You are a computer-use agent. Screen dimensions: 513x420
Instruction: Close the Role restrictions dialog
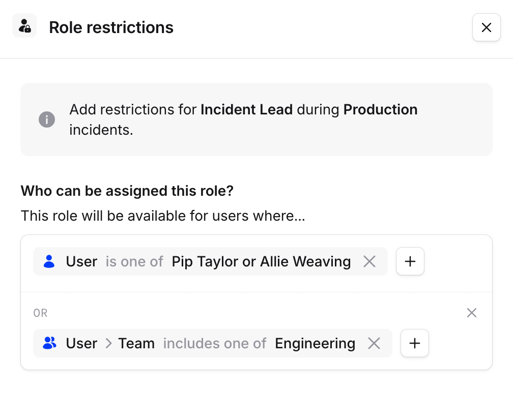pyautogui.click(x=486, y=27)
